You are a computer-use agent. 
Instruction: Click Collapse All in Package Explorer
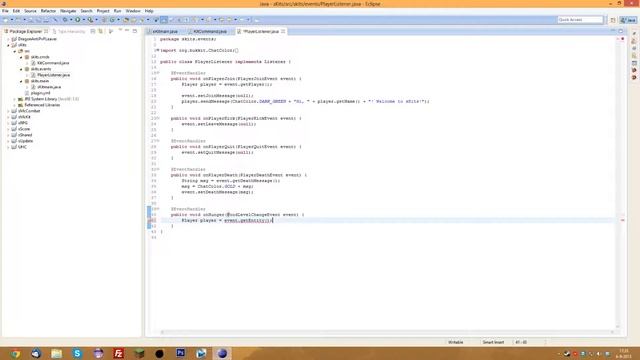[x=93, y=31]
